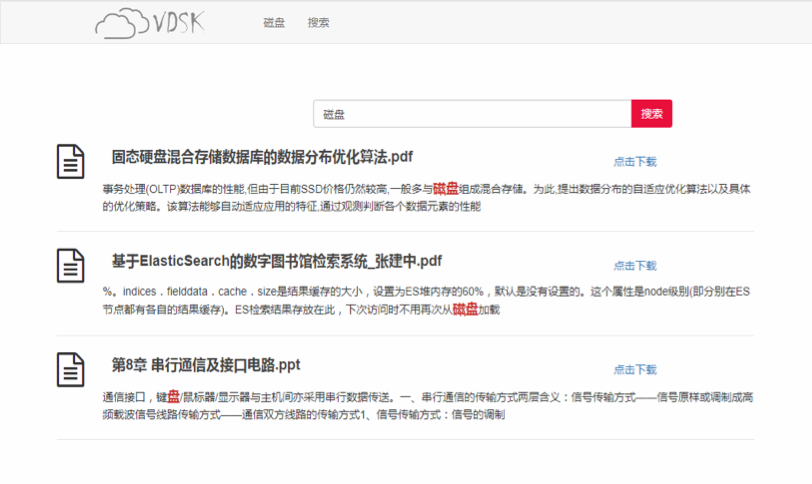Click the VDSK cloud logo
Screen dimensions: 812x484
click(x=150, y=23)
